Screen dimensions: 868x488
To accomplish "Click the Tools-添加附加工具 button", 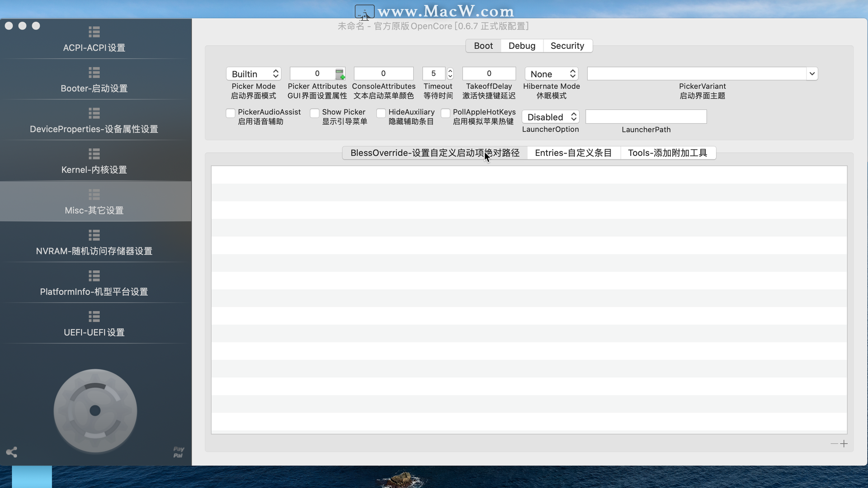I will (667, 153).
